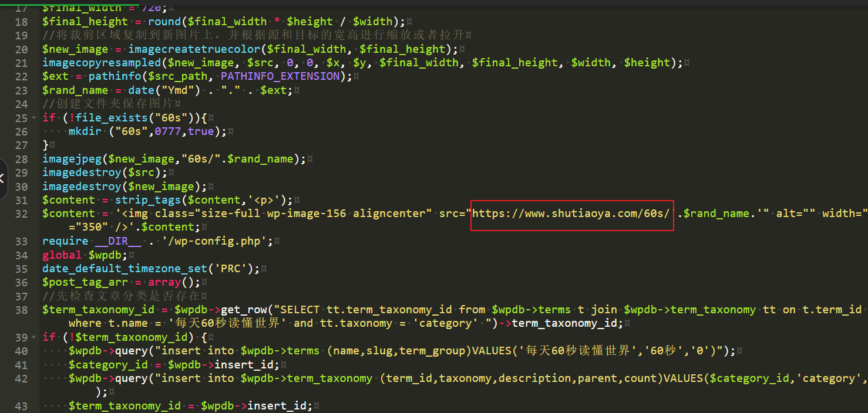Screen dimensions: 868x413
Task: Click line number 32 in the gutter
Action: [x=21, y=214]
